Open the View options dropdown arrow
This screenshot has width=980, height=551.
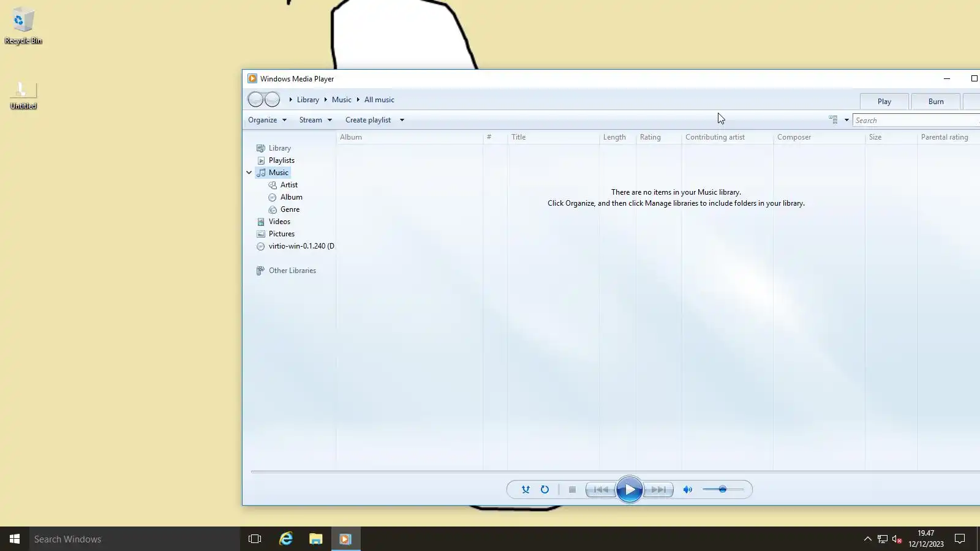click(x=846, y=120)
